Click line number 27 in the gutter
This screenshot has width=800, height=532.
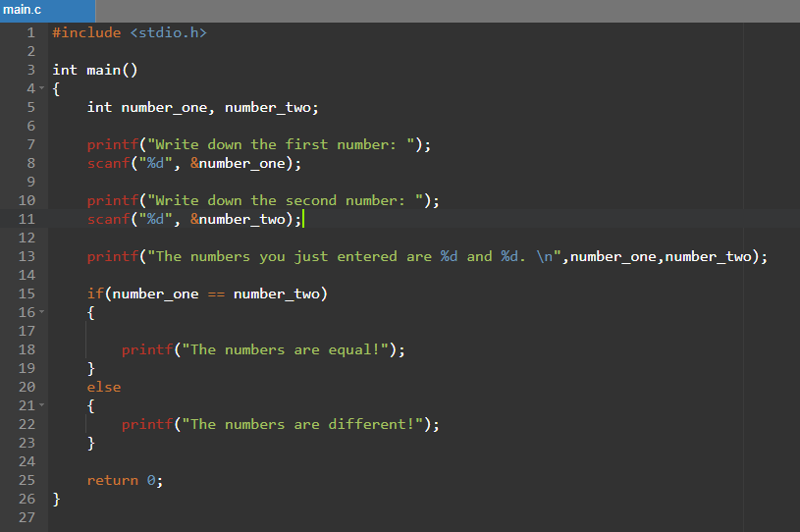click(27, 517)
